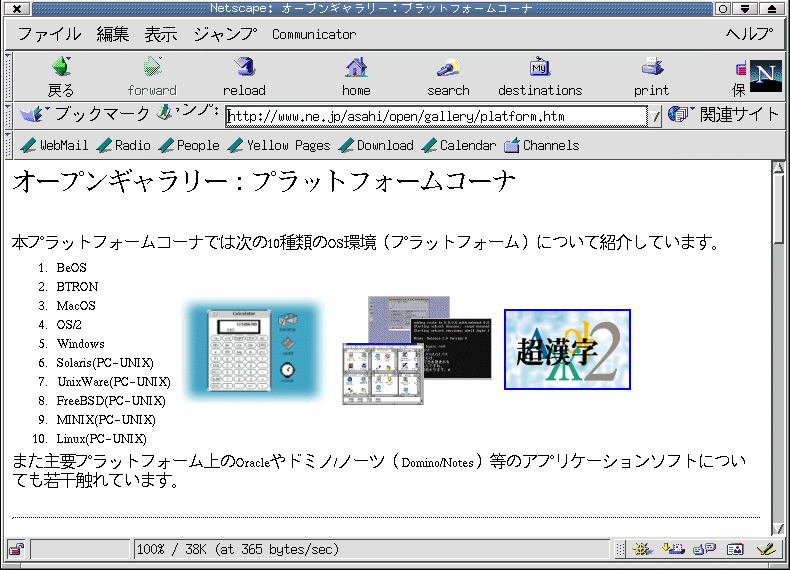Collapse the location toolbar handle
This screenshot has width=790, height=570.
8,116
